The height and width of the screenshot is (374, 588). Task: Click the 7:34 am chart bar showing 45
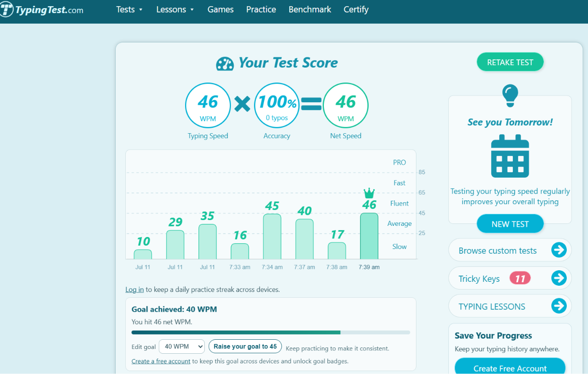point(272,236)
